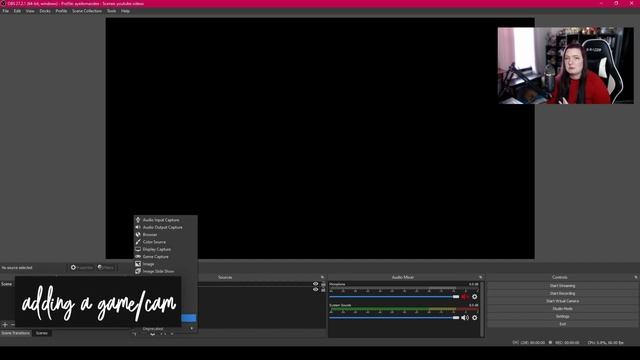Click the CPU usage status text
The image size is (640, 360).
(606, 342)
